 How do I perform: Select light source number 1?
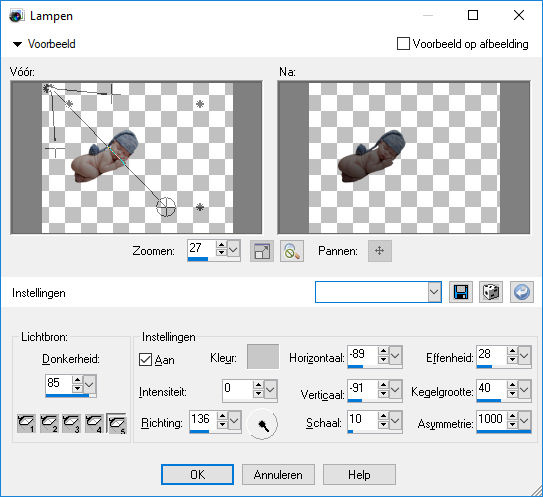click(x=26, y=423)
